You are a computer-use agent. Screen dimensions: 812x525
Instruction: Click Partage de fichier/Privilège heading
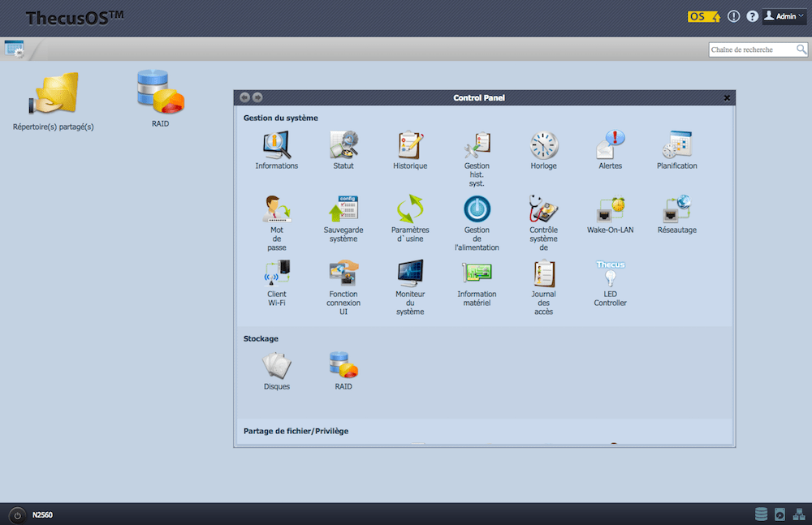point(296,431)
